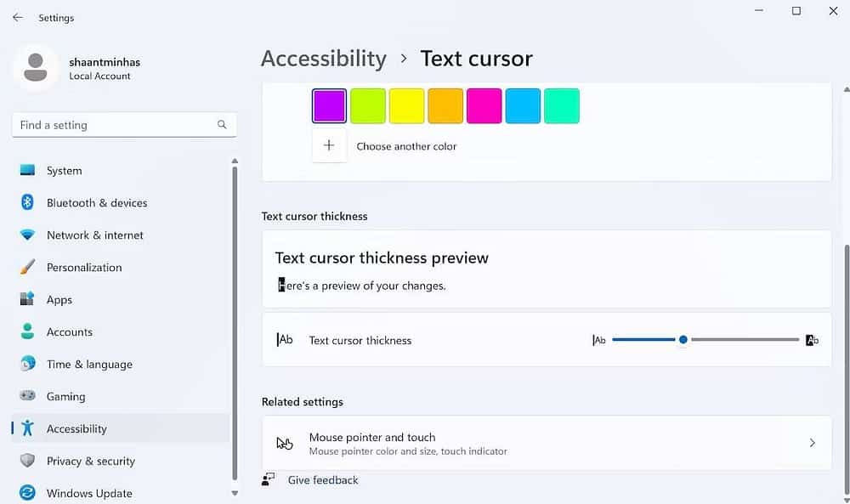Adjust the text cursor thickness slider
The image size is (850, 504).
pyautogui.click(x=683, y=339)
